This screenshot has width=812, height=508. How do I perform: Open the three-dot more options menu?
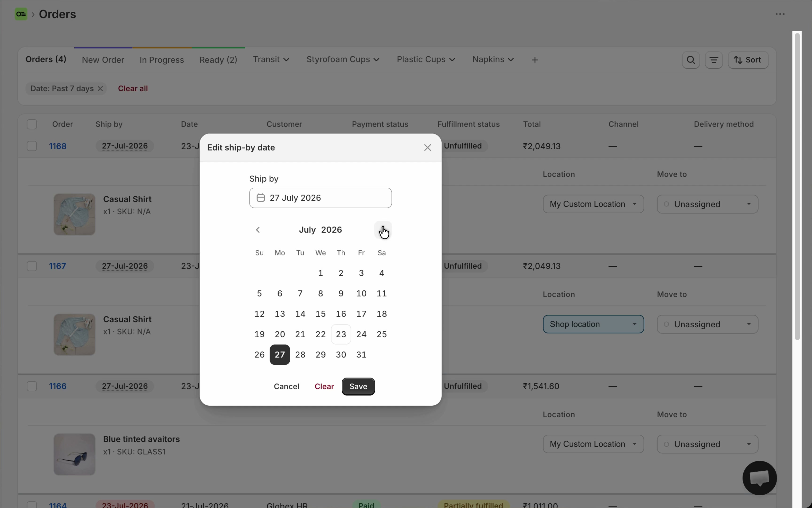[780, 14]
